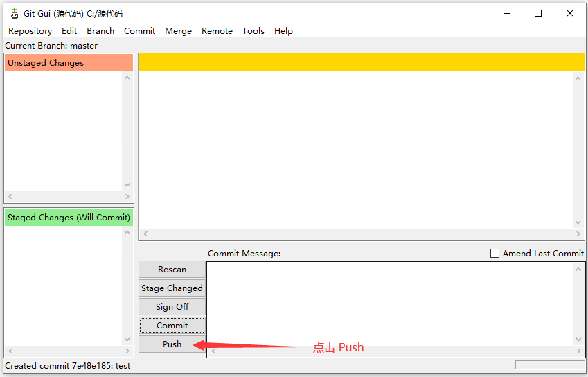Viewport: 588px width, 377px height.
Task: Click left arrow of diff pane horizontal scrollbar
Action: pos(145,234)
